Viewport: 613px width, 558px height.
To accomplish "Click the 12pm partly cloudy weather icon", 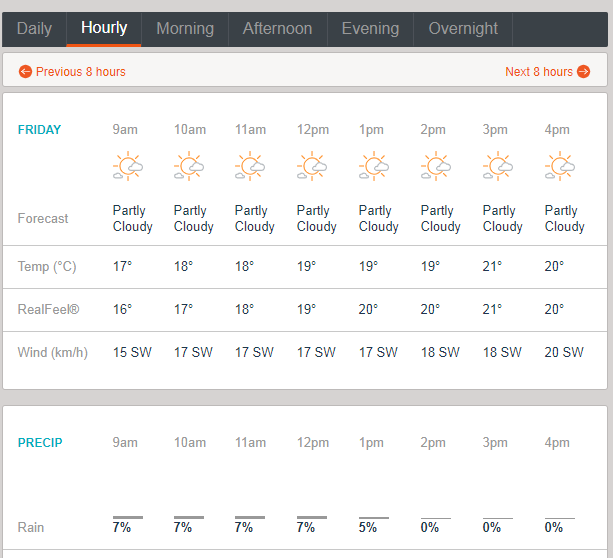I will pos(313,166).
